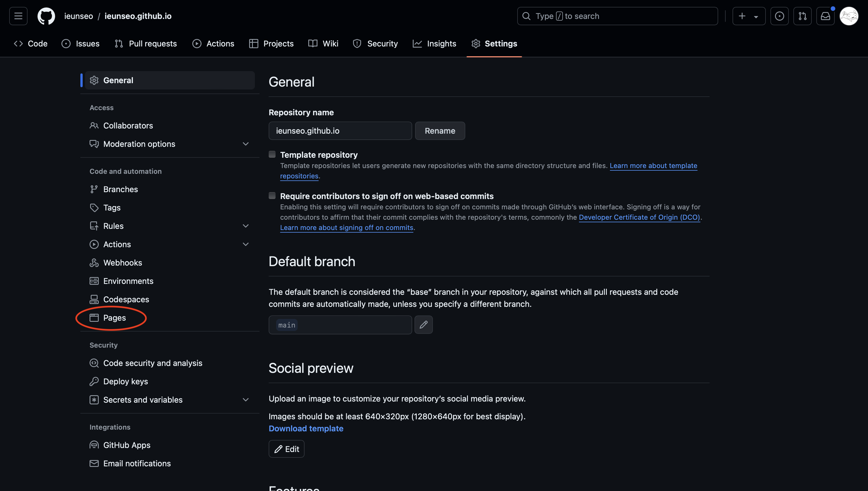The width and height of the screenshot is (868, 491).
Task: Click the Type / to search box
Action: click(618, 16)
